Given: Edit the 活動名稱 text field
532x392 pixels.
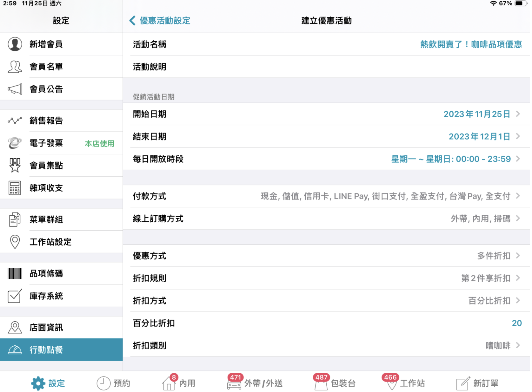Looking at the screenshot, I should coord(470,44).
